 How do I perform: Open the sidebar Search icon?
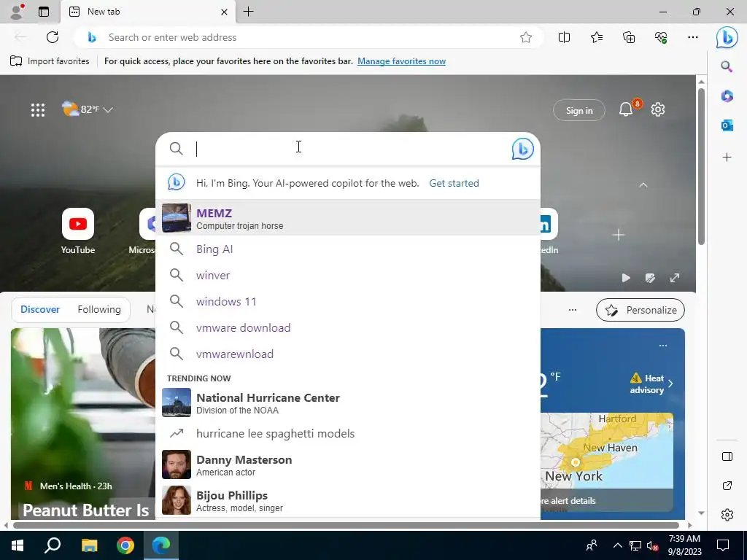click(727, 66)
